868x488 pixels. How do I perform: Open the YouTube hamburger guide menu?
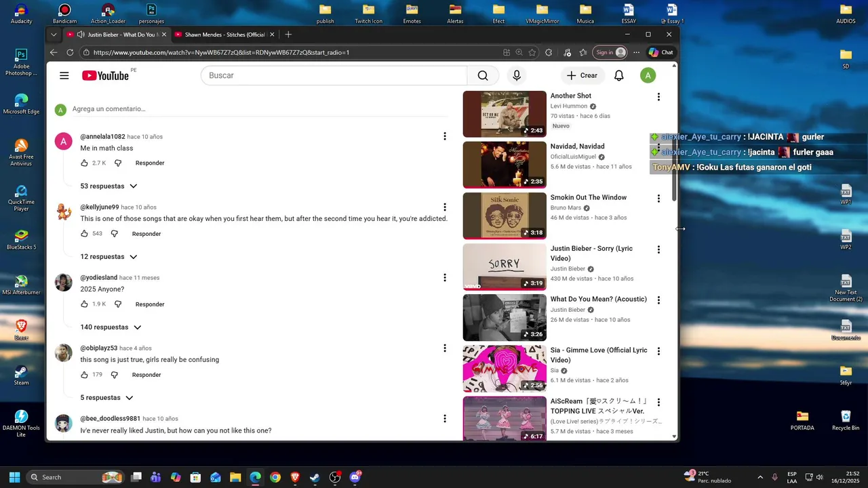[64, 75]
